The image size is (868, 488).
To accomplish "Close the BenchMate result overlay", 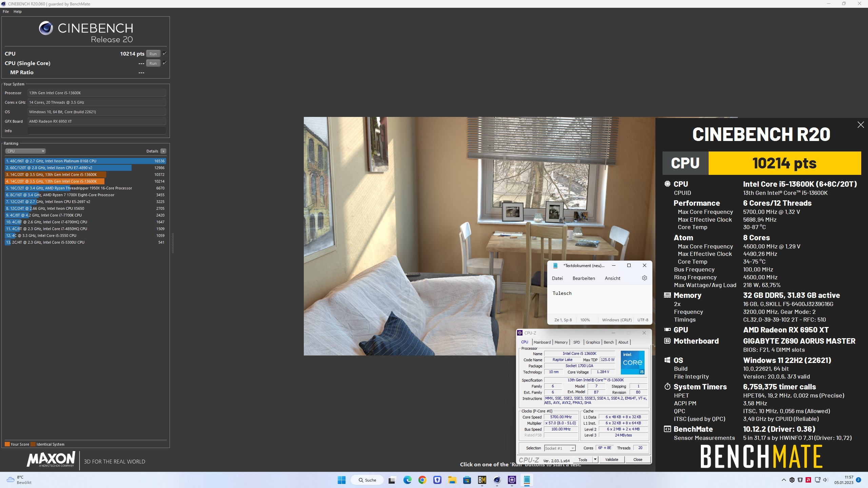I will pyautogui.click(x=861, y=125).
